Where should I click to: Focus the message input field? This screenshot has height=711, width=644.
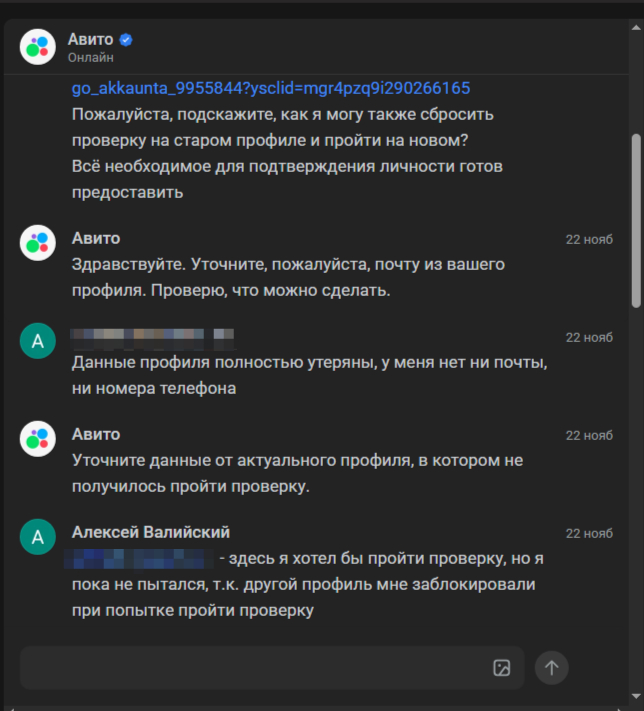coord(250,668)
